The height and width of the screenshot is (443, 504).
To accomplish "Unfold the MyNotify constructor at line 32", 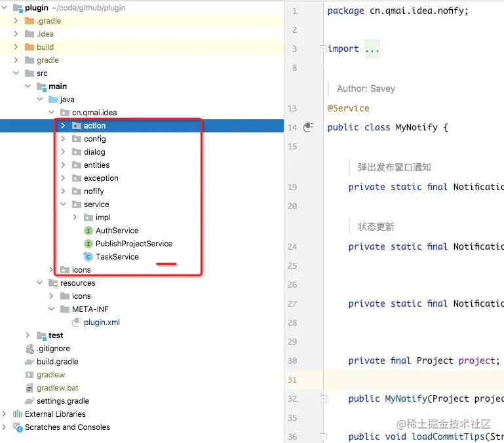I will 323,398.
